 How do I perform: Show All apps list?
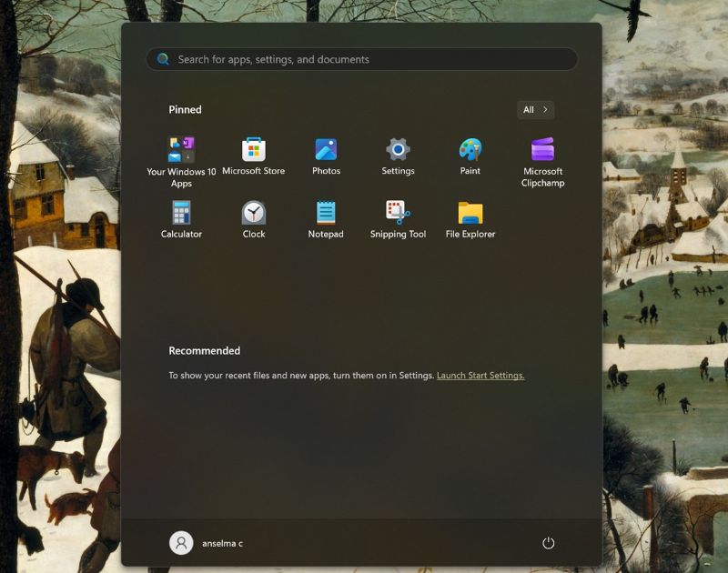coord(535,110)
